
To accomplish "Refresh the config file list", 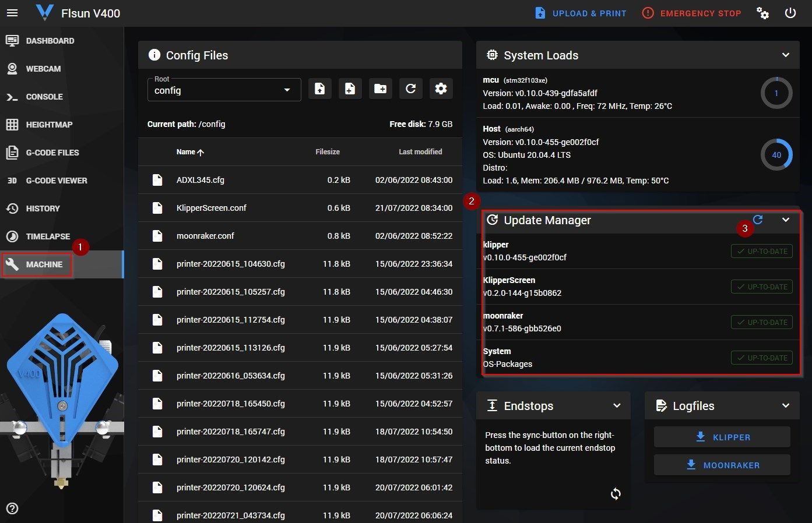I will 410,89.
